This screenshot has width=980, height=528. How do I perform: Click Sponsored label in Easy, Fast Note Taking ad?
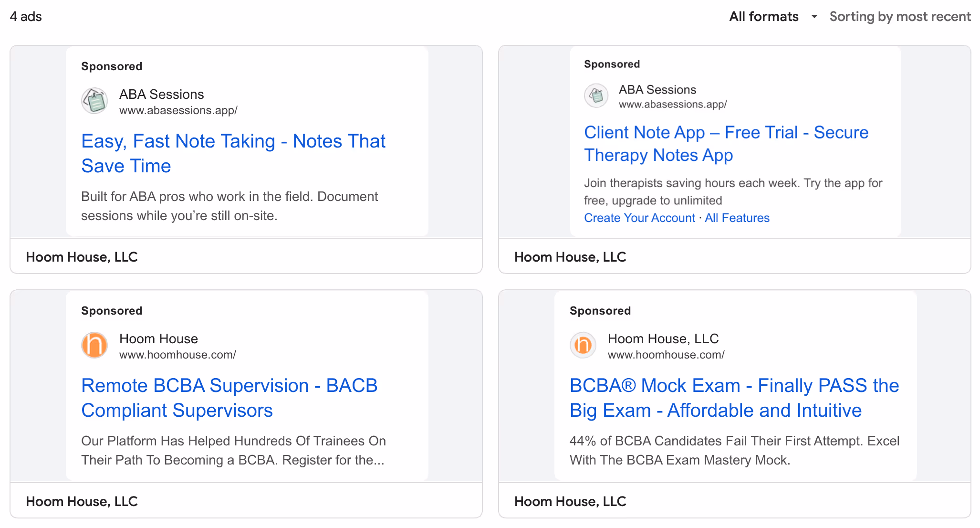coord(112,66)
